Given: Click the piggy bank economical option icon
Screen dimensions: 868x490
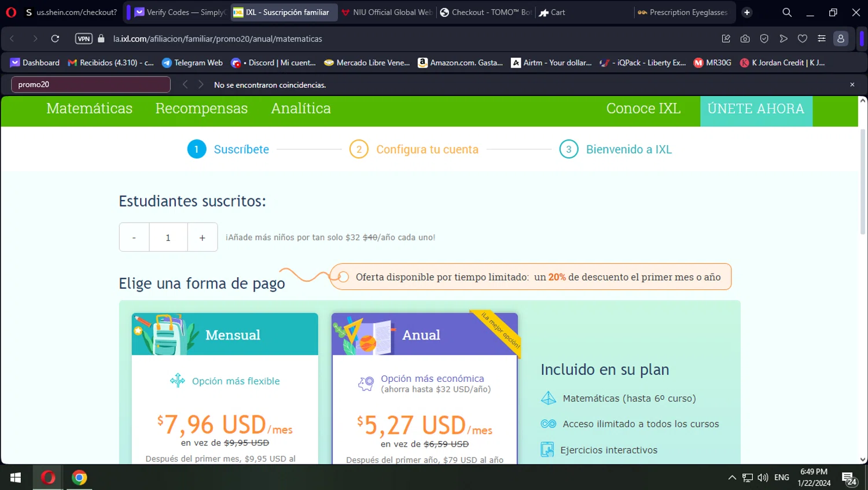Looking at the screenshot, I should (366, 384).
